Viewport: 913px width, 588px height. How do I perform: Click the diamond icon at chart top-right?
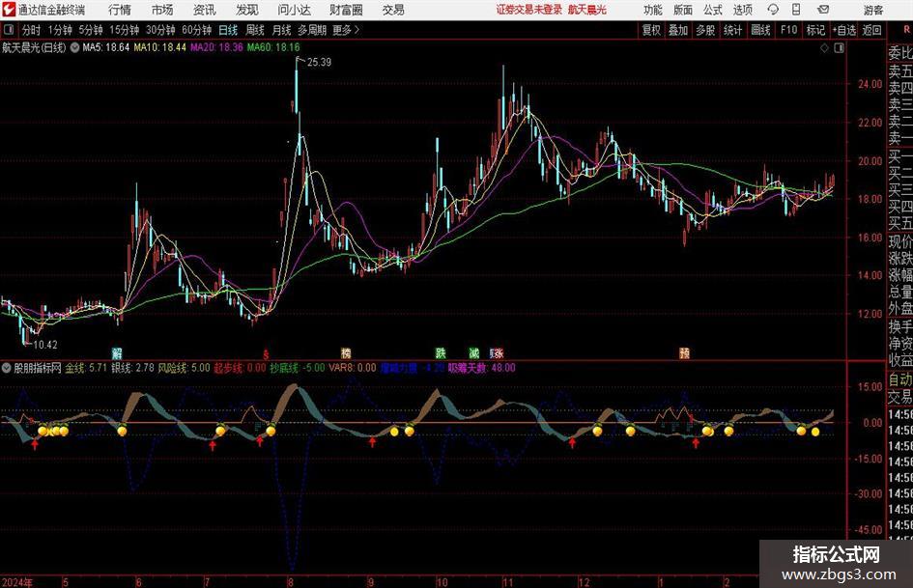(x=824, y=48)
